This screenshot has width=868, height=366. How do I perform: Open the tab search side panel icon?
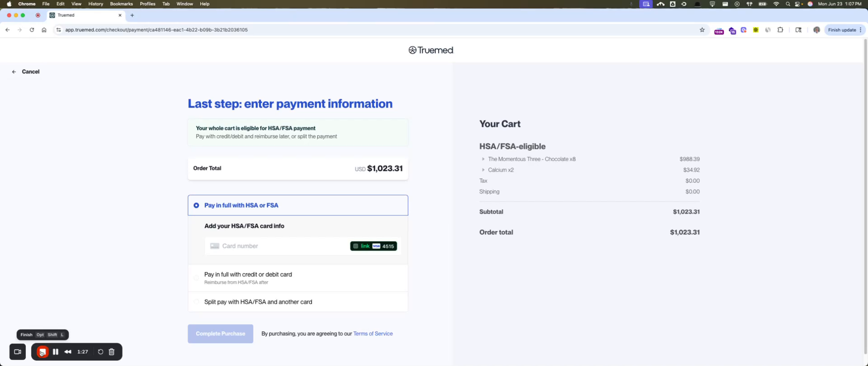click(798, 30)
